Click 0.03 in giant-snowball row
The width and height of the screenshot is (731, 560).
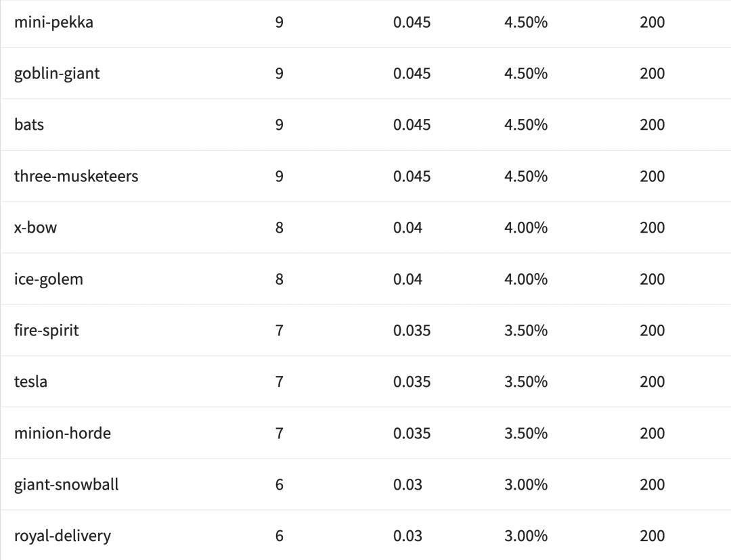pos(407,485)
